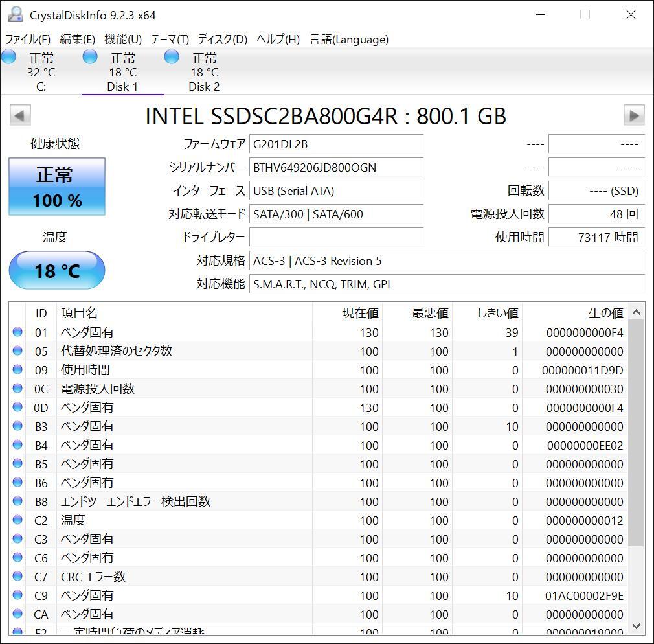
Task: Click the CrystalDiskInfo app icon in title bar
Action: click(15, 15)
